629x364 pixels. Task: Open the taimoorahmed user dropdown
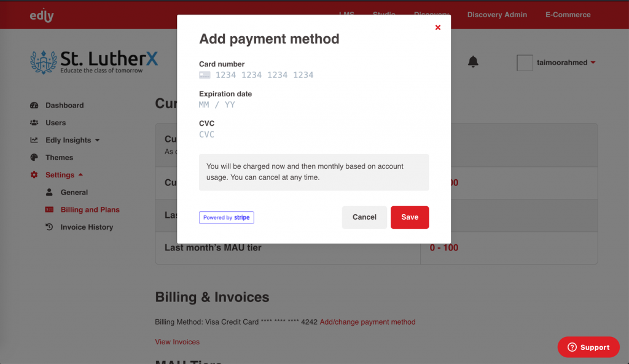click(592, 63)
